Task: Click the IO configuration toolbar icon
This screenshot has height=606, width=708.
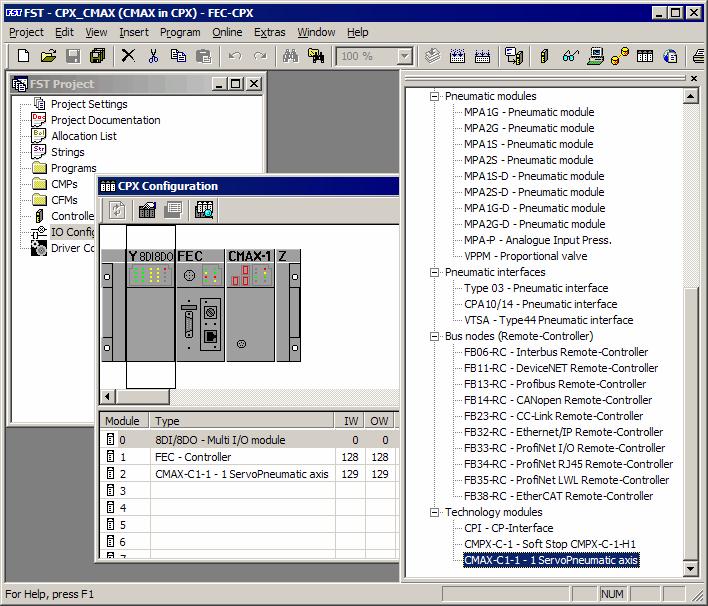Action: coord(645,56)
